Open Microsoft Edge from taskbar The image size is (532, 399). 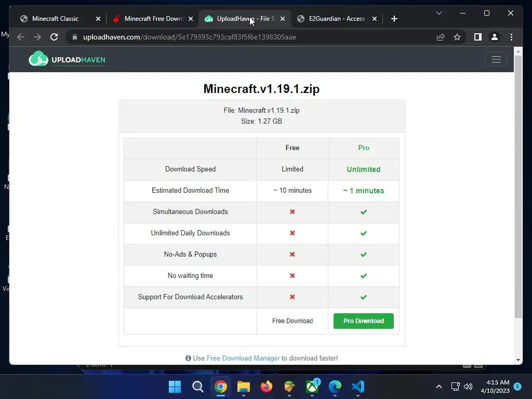click(x=335, y=387)
